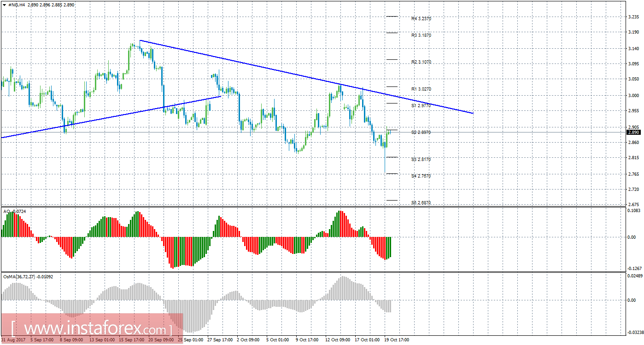Screen dimensions: 644x345
Task: Click time axis label 8 Sep 09:00
Action: pos(72,340)
